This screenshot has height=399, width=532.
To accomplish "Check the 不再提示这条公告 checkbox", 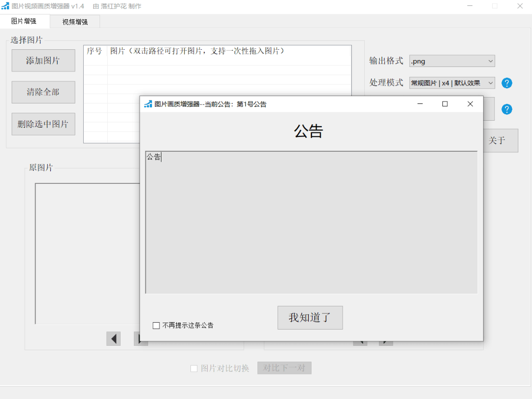I will pyautogui.click(x=156, y=325).
